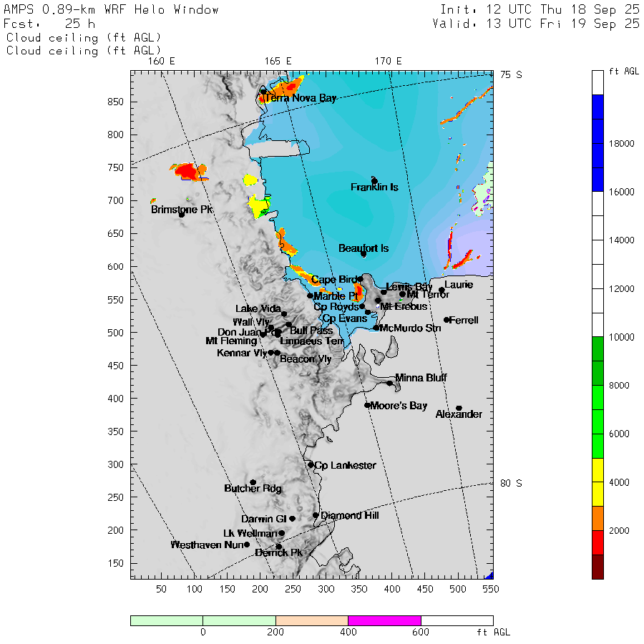Viewport: 644px width, 644px height.
Task: Click the Laurie station label
Action: (x=459, y=285)
